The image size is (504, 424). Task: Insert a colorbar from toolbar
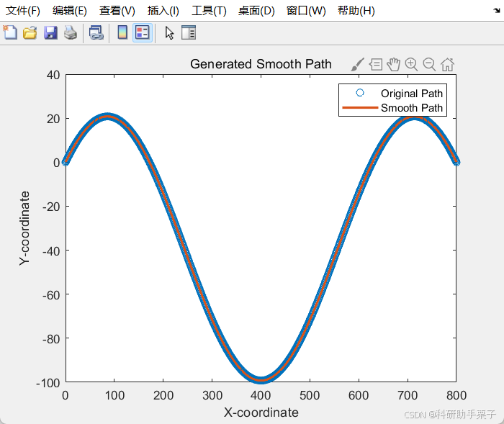[122, 32]
